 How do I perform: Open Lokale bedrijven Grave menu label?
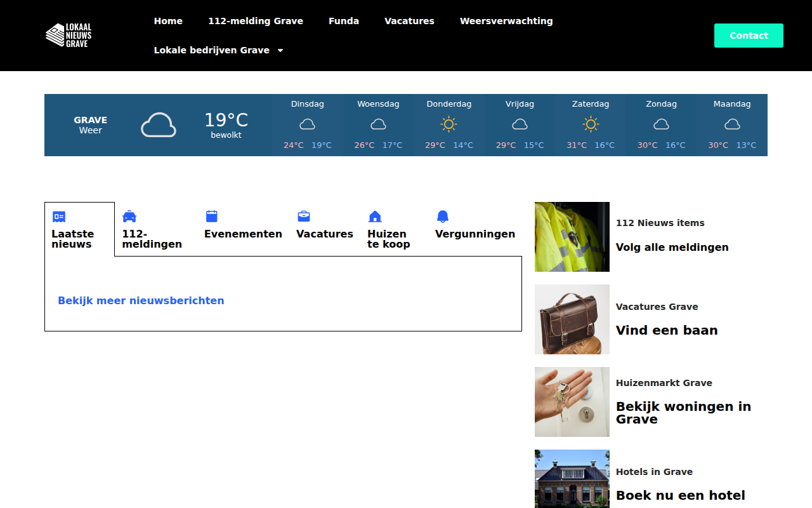tap(212, 50)
